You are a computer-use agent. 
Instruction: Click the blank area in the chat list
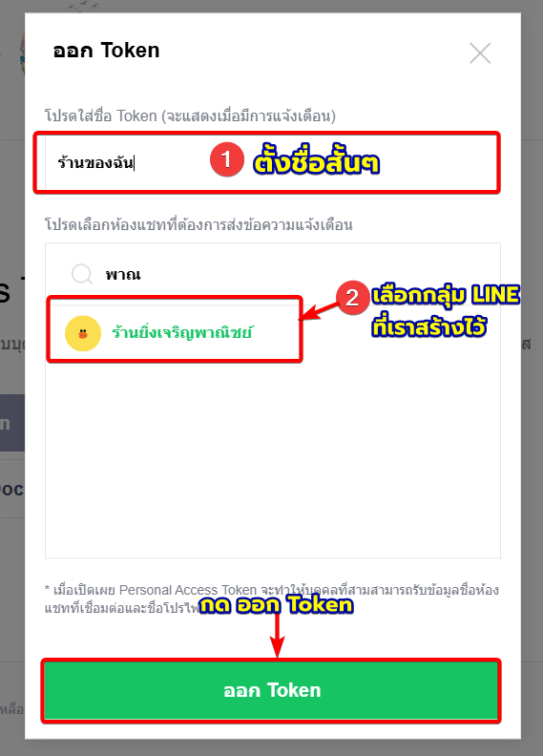click(x=273, y=458)
